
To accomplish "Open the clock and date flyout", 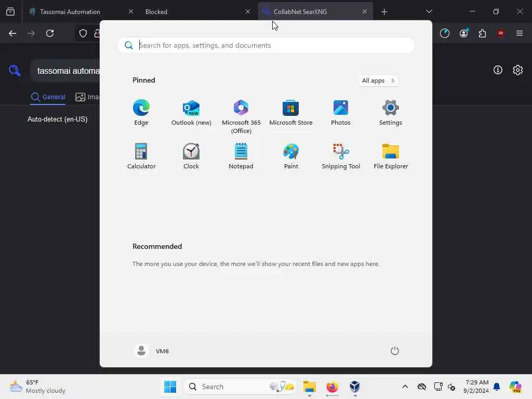I will point(476,387).
